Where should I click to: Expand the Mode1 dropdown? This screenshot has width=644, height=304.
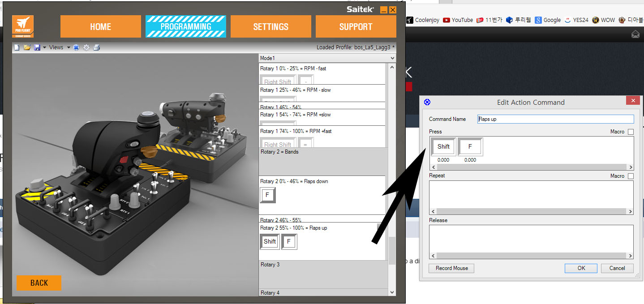(x=392, y=58)
